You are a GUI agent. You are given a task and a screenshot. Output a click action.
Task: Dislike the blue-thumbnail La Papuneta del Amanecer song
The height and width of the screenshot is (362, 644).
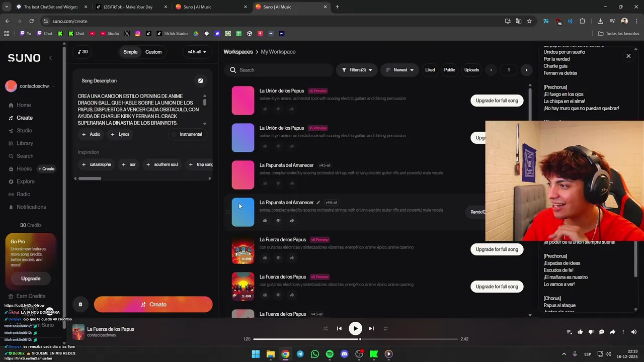[x=278, y=220]
